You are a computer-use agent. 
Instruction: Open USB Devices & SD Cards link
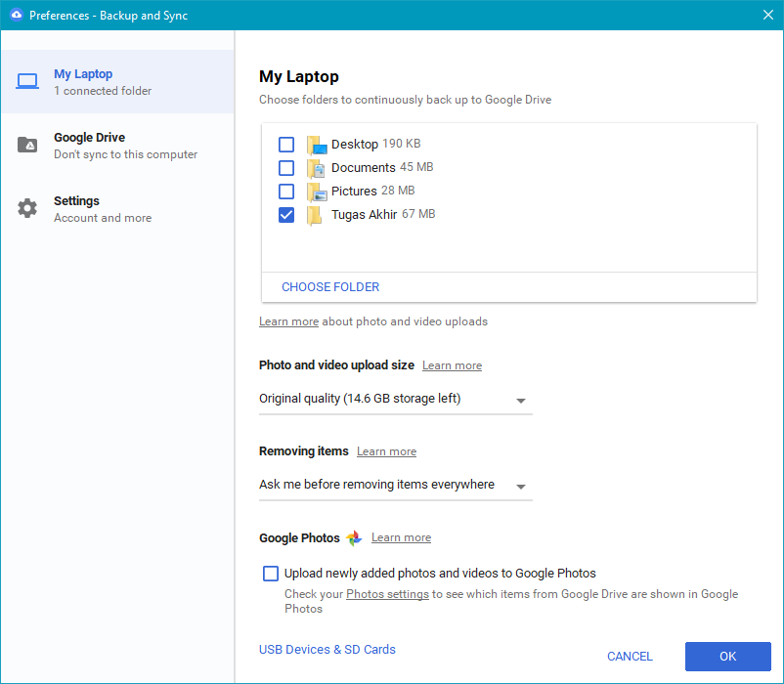pyautogui.click(x=327, y=649)
